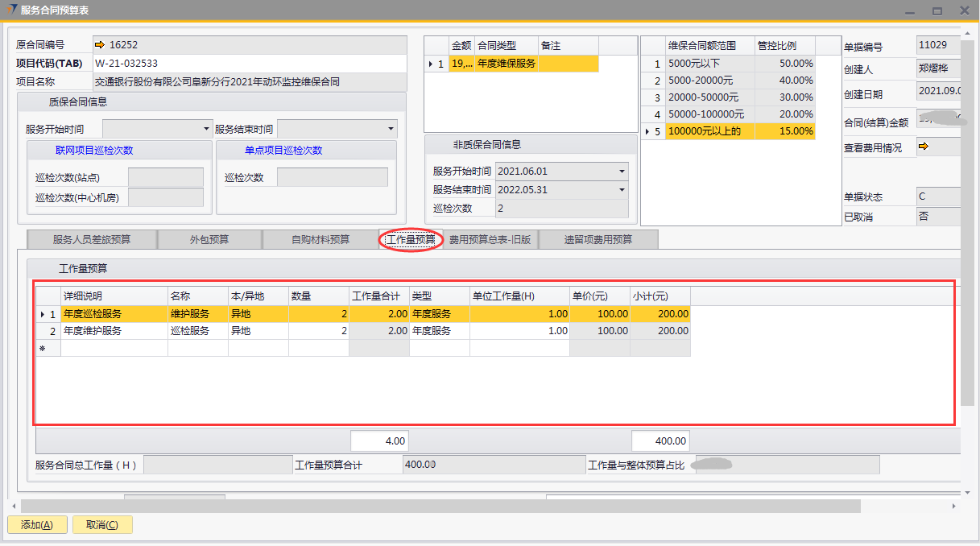Viewport: 980px width, 546px height.
Task: Open the 遗留项费用预算 tab
Action: [598, 240]
